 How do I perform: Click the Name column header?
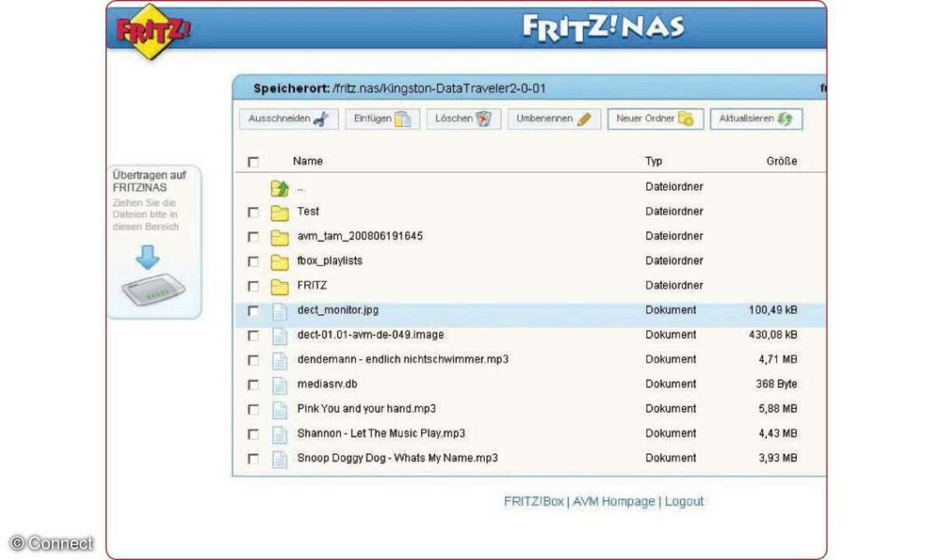[307, 161]
